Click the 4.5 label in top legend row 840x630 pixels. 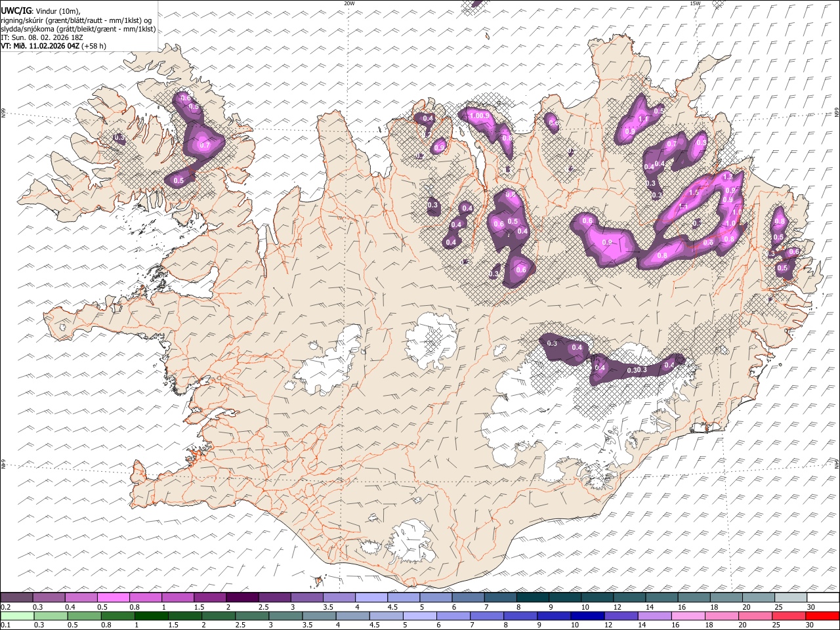click(392, 607)
